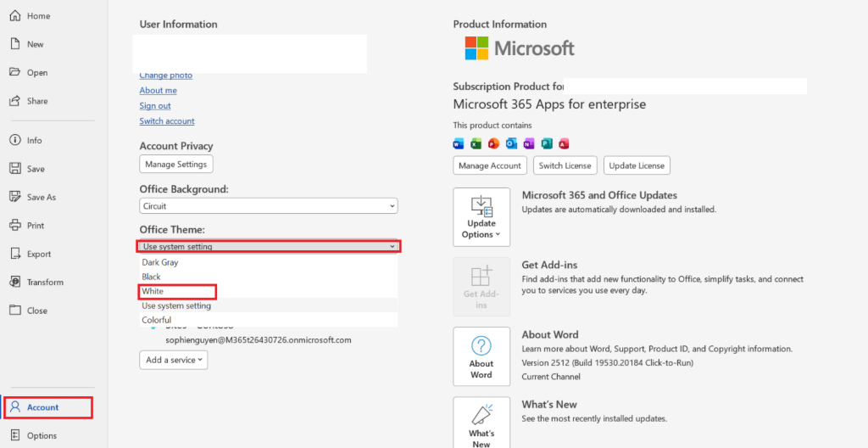The width and height of the screenshot is (868, 448).
Task: Click the Manage Account button
Action: 491,165
